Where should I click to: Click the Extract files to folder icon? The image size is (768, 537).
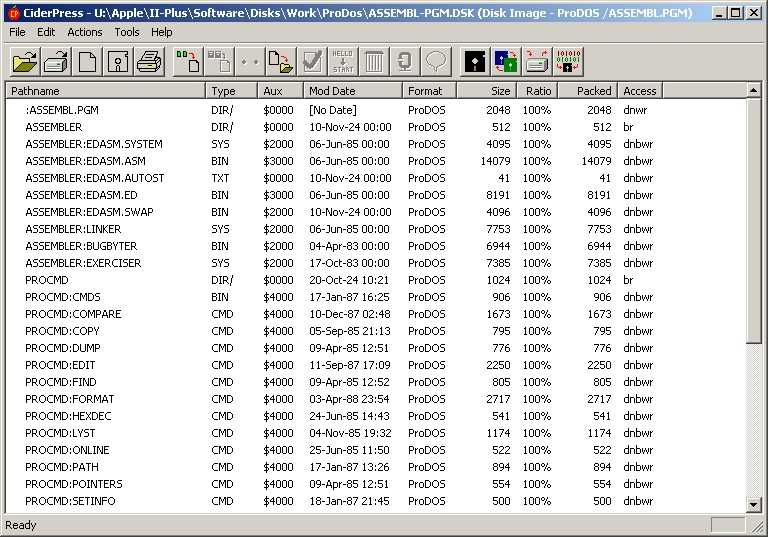tap(281, 62)
